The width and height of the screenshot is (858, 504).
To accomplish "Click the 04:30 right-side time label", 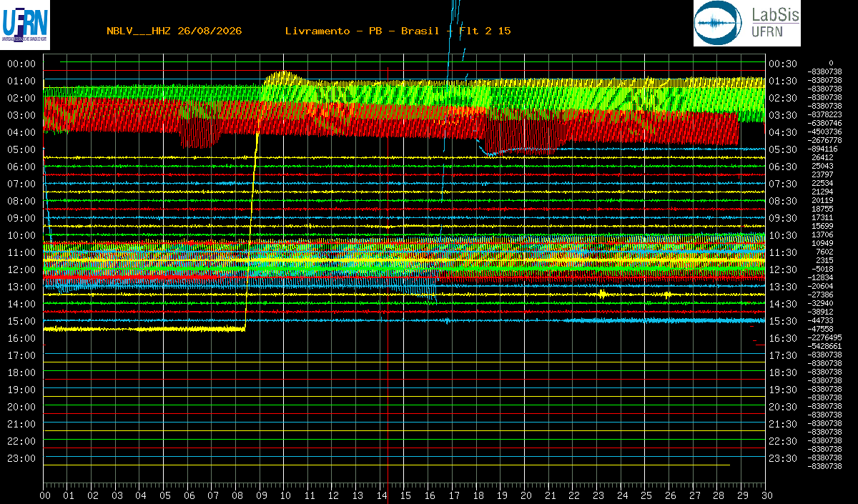I will (x=783, y=132).
